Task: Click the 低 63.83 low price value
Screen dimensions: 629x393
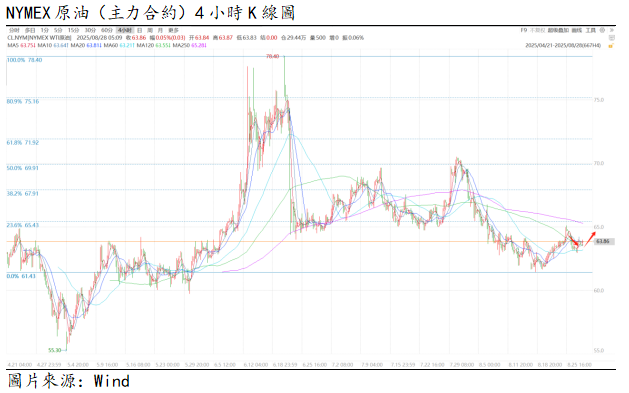Action: [247, 38]
